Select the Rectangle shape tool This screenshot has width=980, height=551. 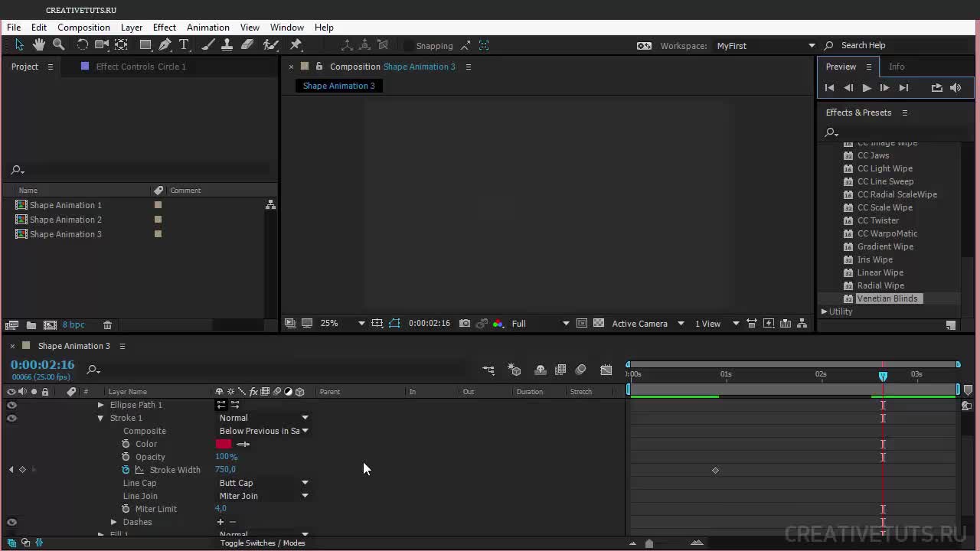point(145,45)
